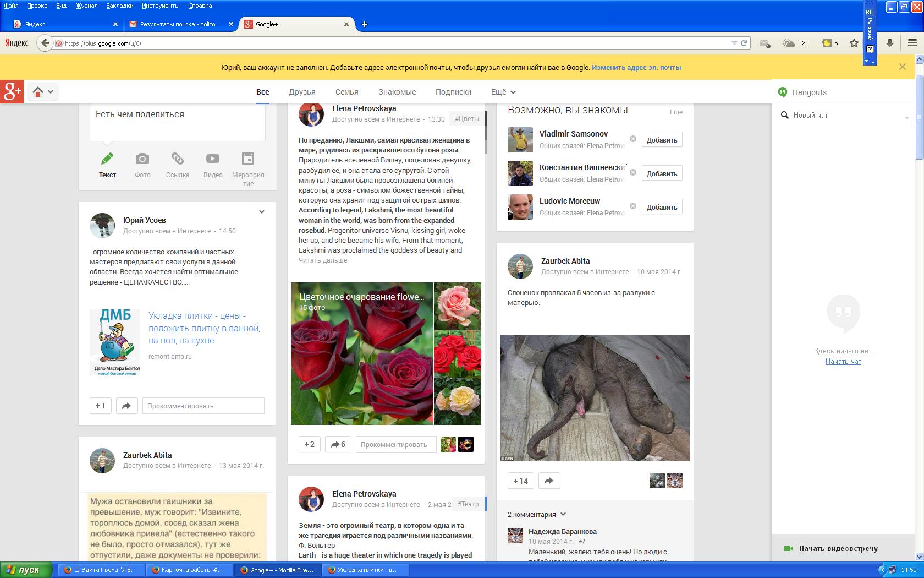Toggle +1 on Юрий Усоев's post
924x578 pixels.
tap(100, 406)
